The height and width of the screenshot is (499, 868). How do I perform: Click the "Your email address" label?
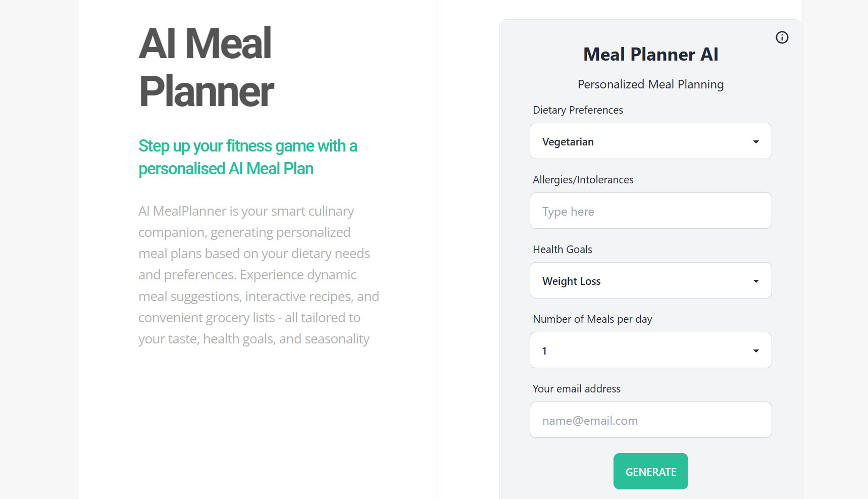click(x=576, y=389)
